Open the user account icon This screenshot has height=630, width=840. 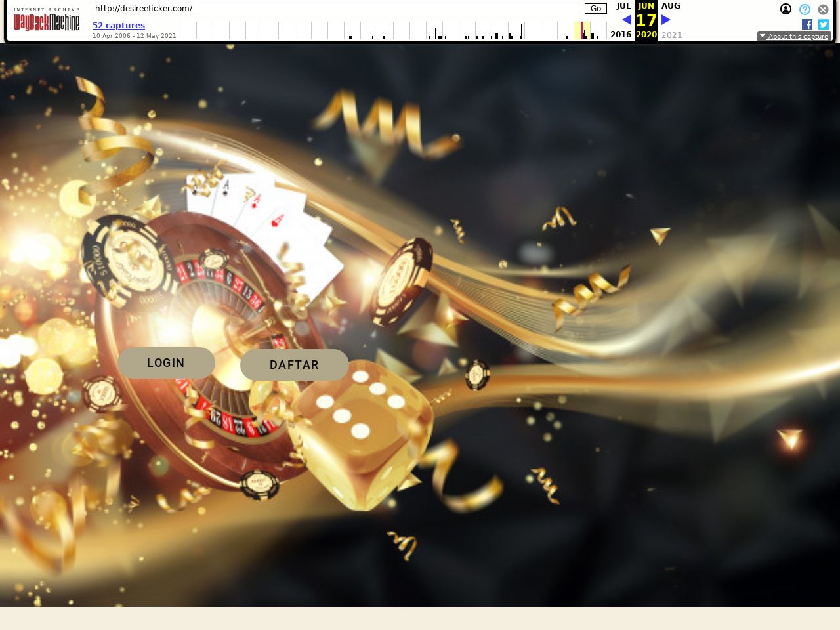(786, 9)
